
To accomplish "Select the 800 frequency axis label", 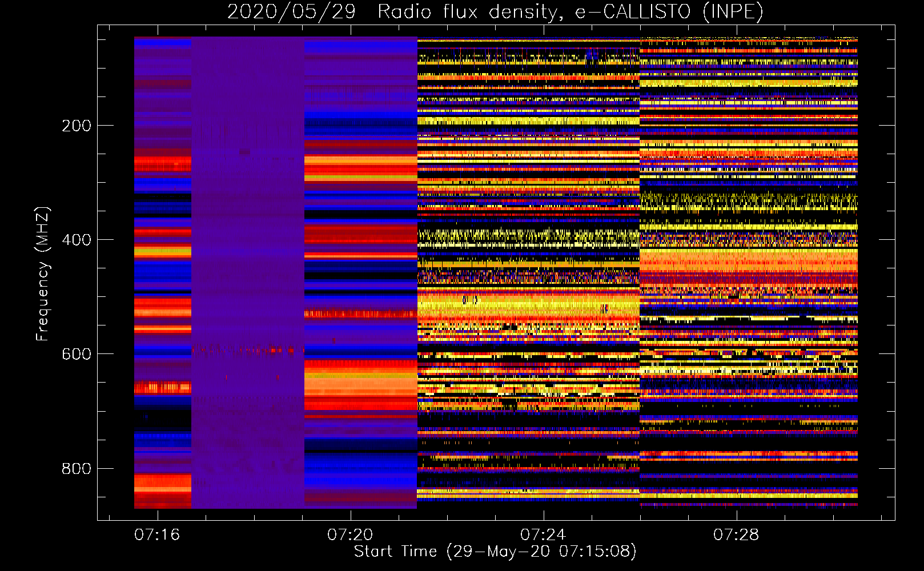I will pos(77,469).
